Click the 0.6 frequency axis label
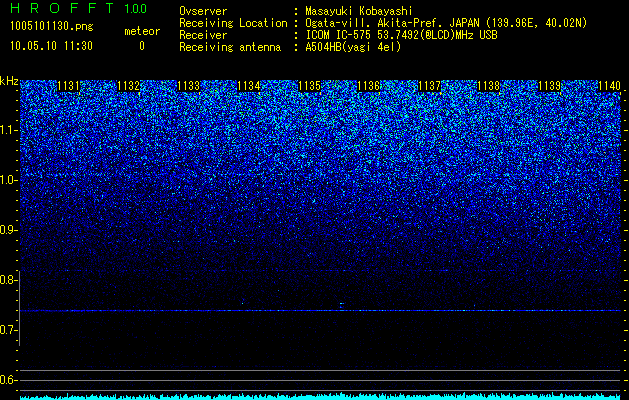 click(x=9, y=380)
